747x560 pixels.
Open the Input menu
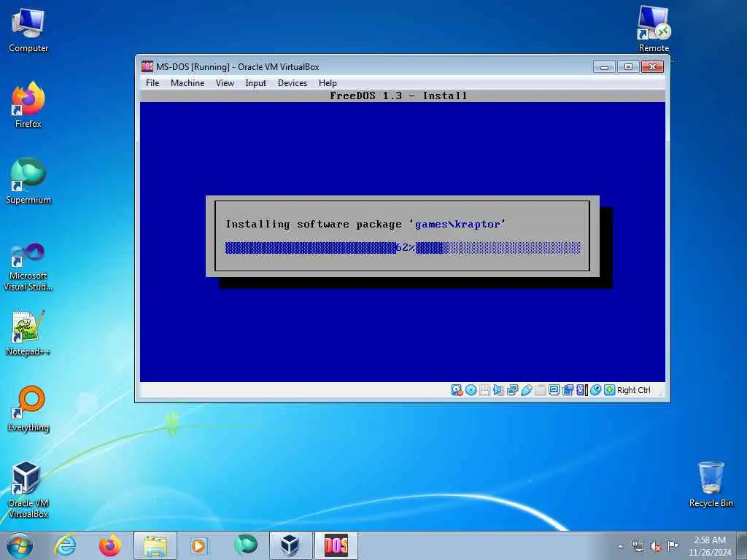tap(256, 83)
